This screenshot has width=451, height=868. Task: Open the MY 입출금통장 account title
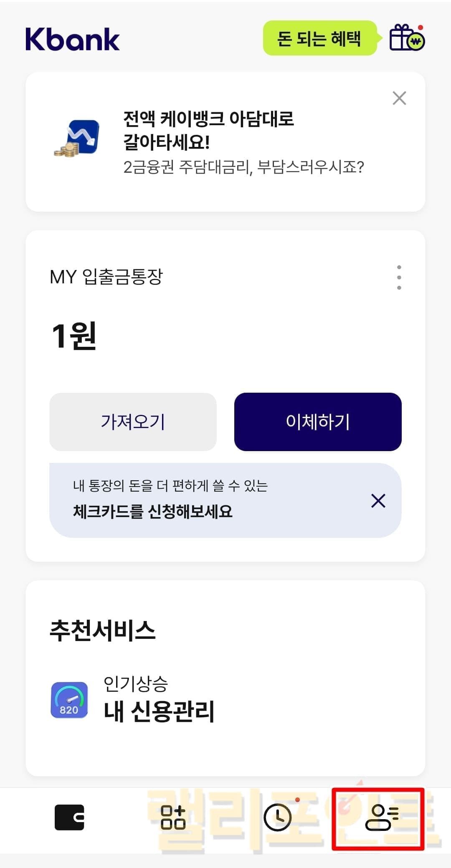pyautogui.click(x=106, y=277)
